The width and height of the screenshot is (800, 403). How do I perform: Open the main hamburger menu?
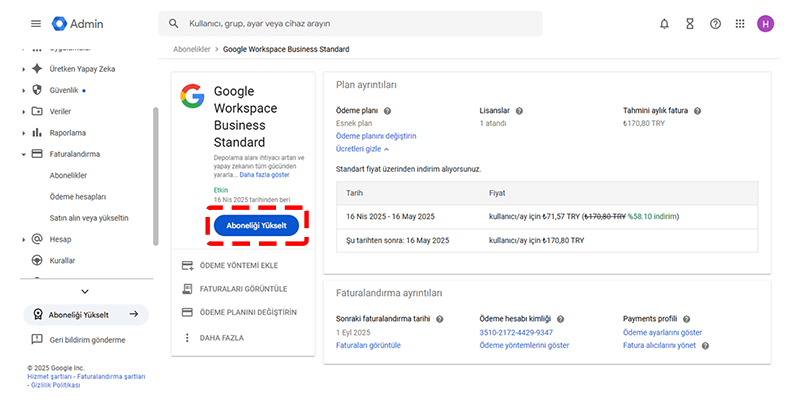point(36,23)
